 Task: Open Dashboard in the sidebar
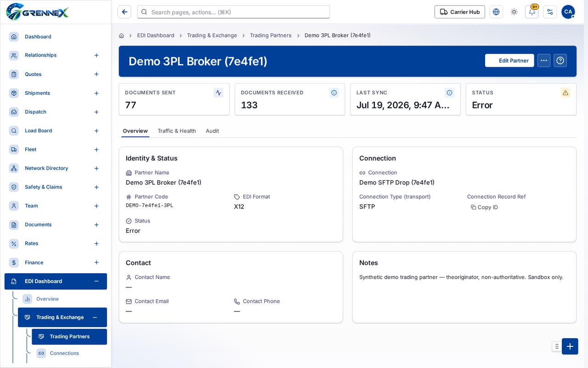coord(56,36)
